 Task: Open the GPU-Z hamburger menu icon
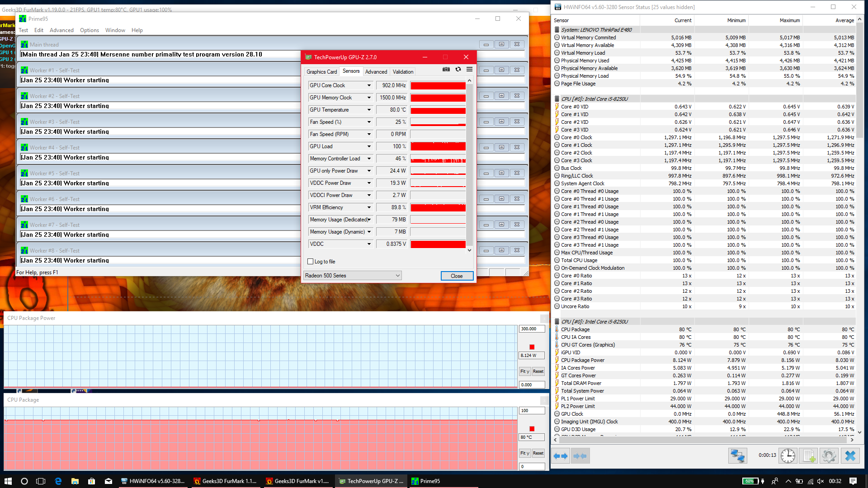click(470, 70)
